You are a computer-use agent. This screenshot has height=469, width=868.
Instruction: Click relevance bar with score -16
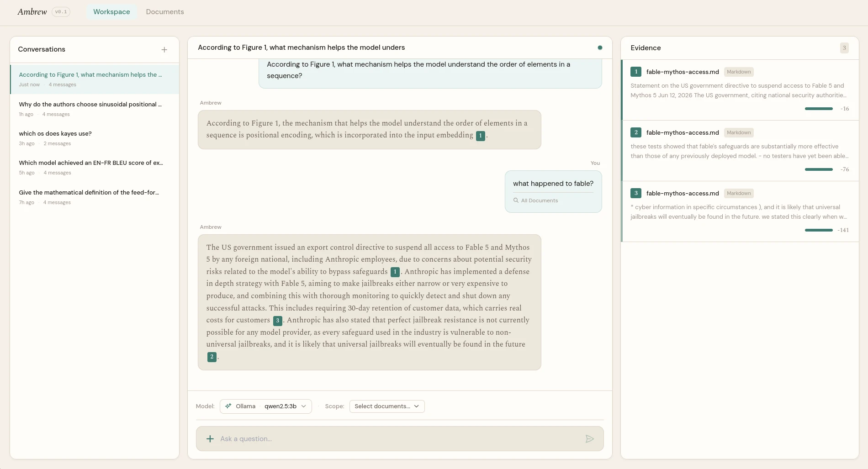819,109
